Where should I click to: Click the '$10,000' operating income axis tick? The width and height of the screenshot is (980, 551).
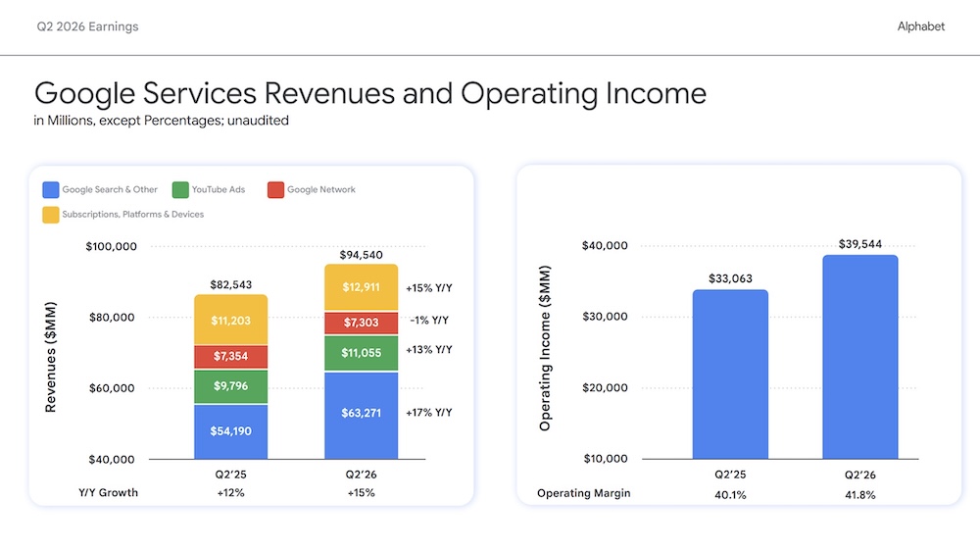pyautogui.click(x=606, y=459)
